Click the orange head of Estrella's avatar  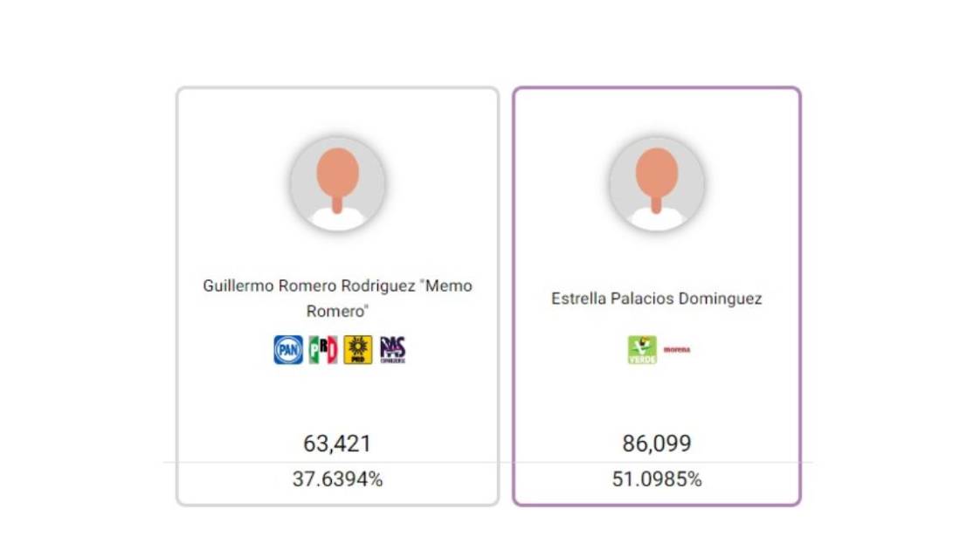[x=656, y=173]
